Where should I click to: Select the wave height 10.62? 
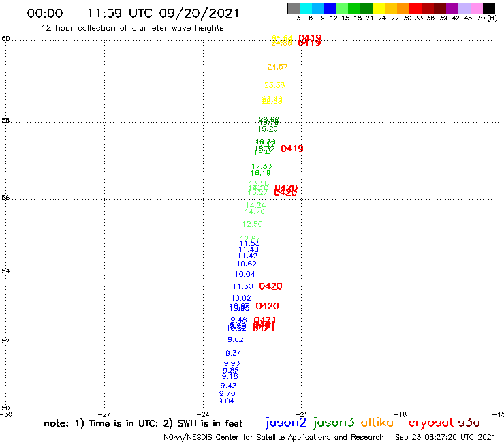click(x=247, y=264)
